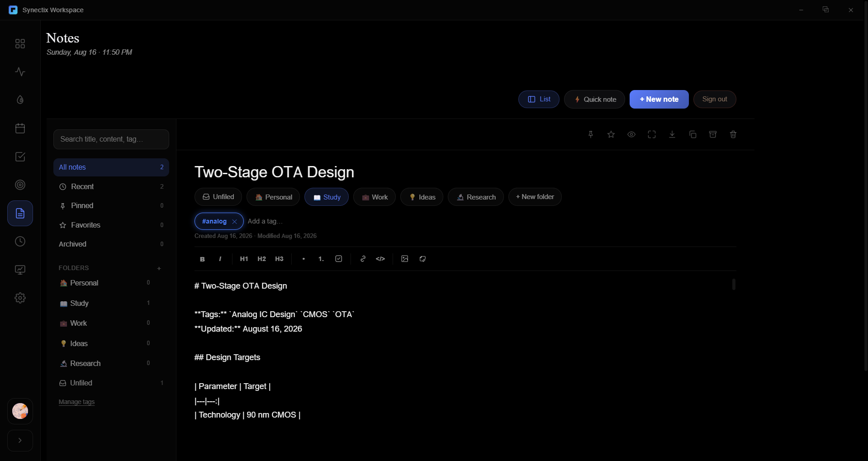Screen dimensions: 868x461
Task: Duplicate the note with the copy icon
Action: pos(693,134)
